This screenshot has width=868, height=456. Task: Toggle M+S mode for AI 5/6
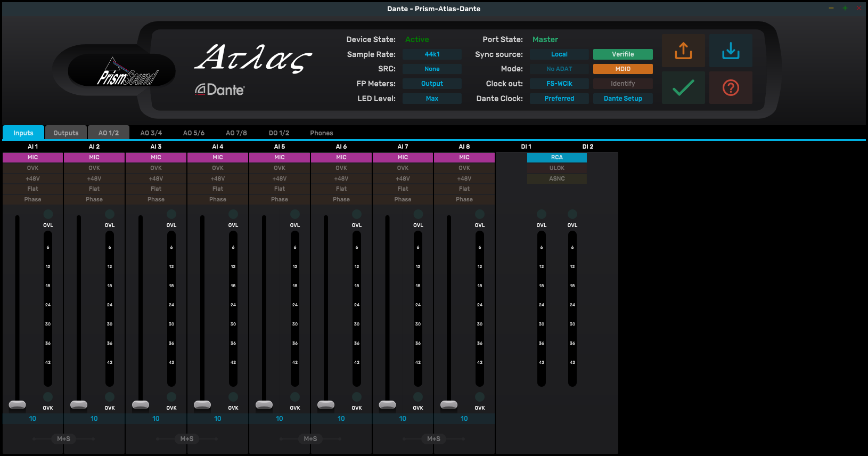coord(310,439)
